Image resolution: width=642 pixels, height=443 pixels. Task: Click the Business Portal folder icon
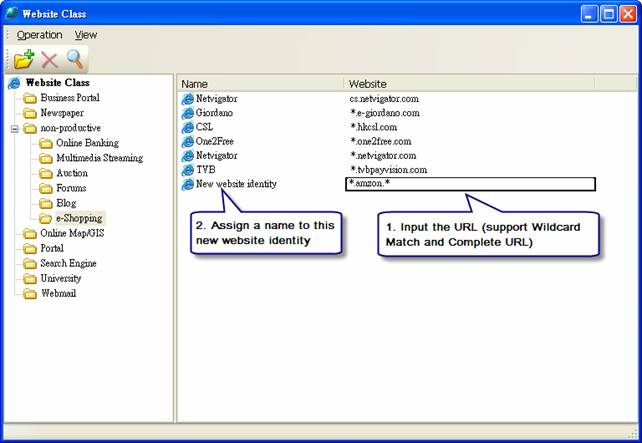[x=30, y=99]
